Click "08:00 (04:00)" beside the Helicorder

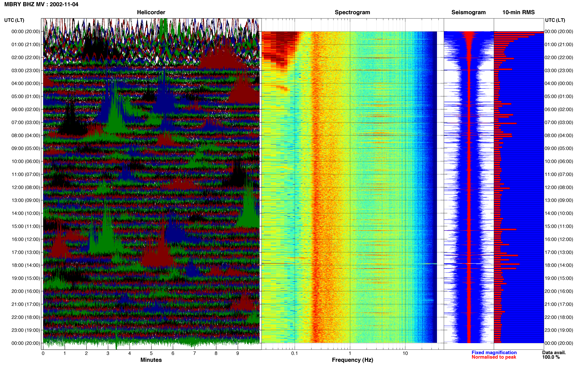tap(26, 136)
